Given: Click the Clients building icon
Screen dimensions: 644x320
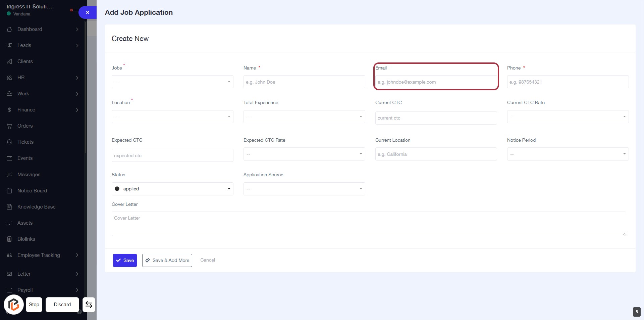Looking at the screenshot, I should 9,61.
